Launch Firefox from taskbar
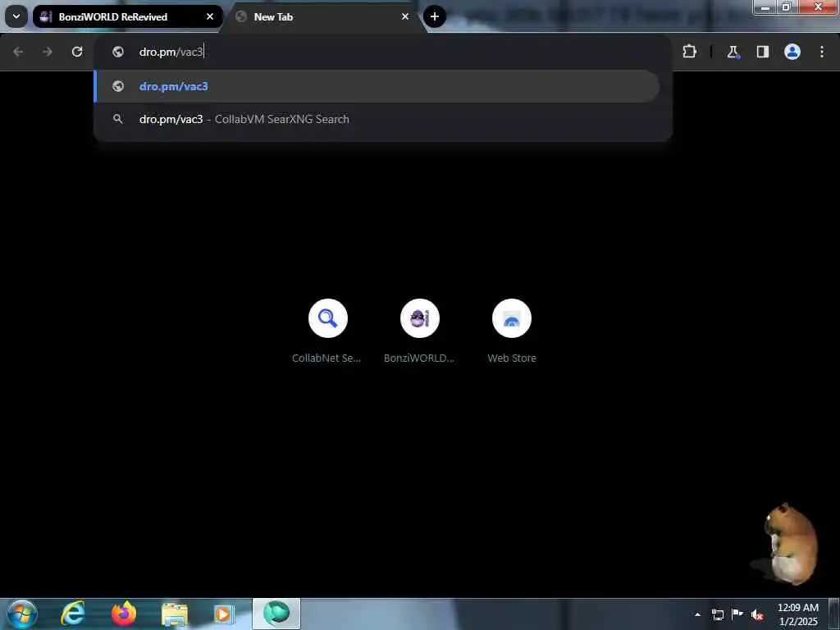 tap(124, 614)
